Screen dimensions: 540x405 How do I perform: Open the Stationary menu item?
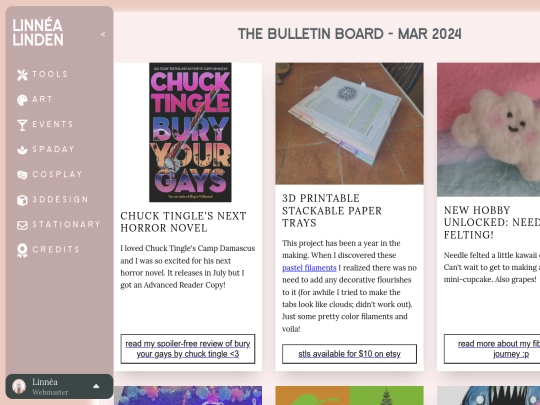tap(59, 225)
